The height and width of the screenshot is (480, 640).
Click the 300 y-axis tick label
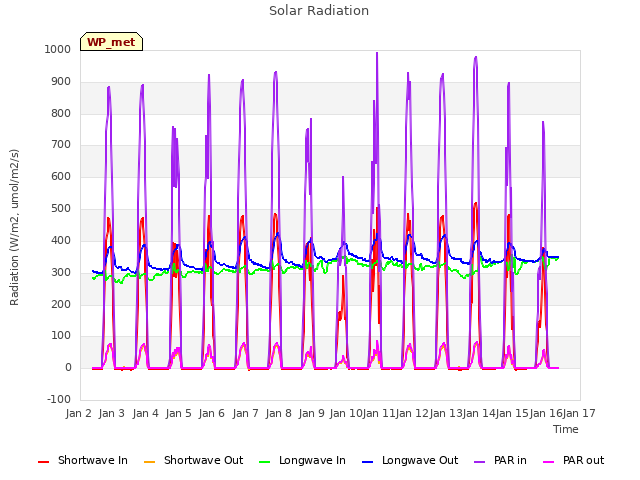(x=61, y=272)
